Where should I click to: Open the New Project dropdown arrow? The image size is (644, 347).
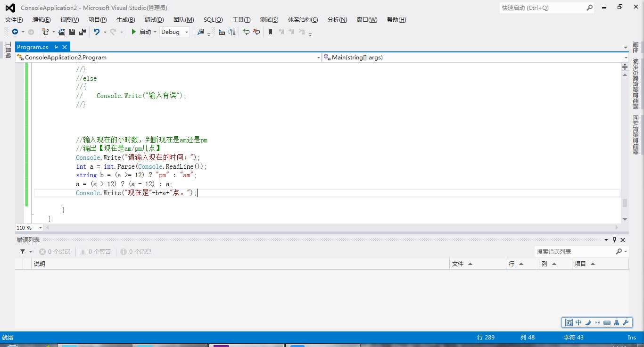53,32
